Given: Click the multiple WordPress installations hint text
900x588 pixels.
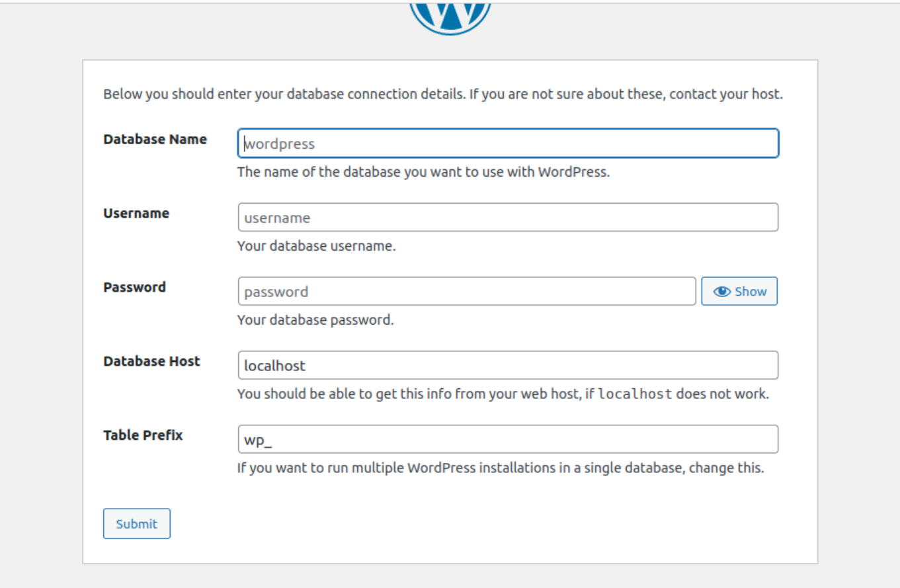Looking at the screenshot, I should coord(501,469).
